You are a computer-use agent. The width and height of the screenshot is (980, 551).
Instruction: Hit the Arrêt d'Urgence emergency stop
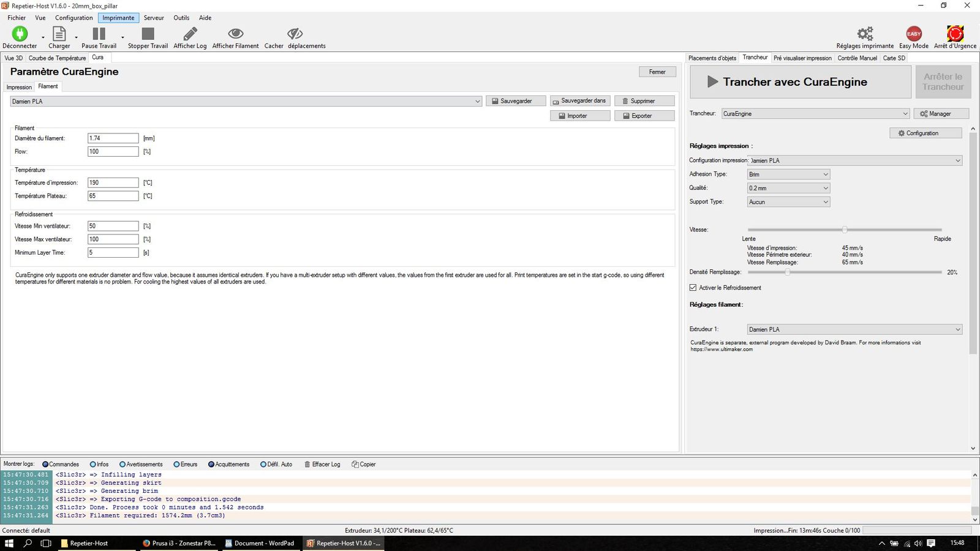(x=955, y=34)
